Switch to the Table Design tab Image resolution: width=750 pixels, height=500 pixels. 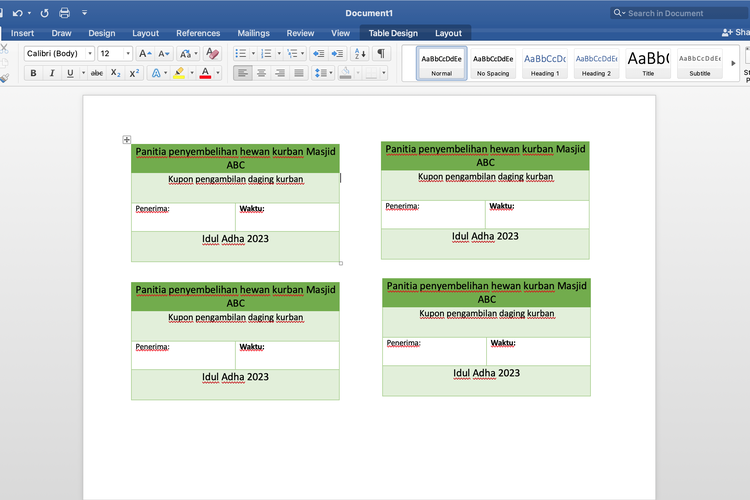coord(393,33)
